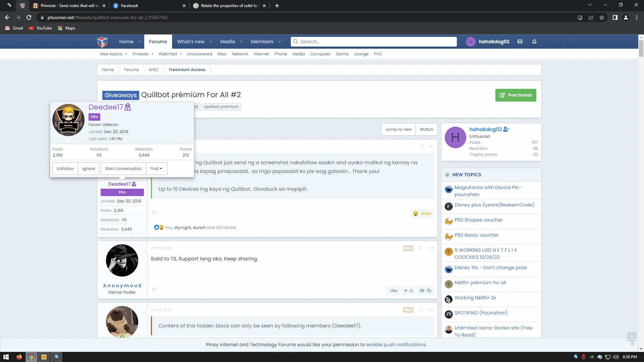Screen dimensions: 644x362
Task: Expand the Threads sub-nav dropdown
Action: click(x=152, y=54)
